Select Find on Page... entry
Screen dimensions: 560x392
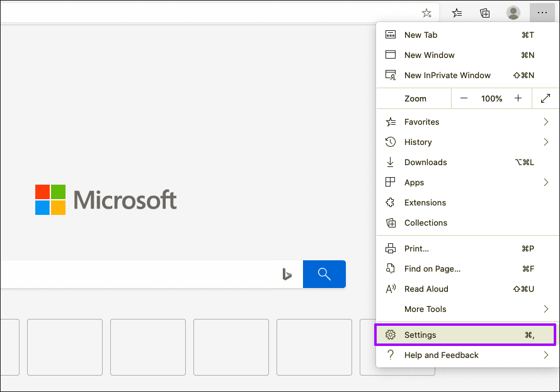point(467,268)
